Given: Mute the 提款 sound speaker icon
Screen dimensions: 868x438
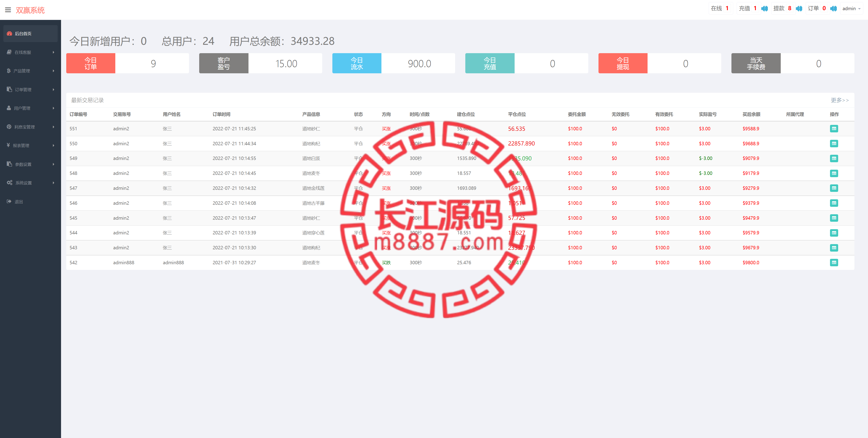Looking at the screenshot, I should [799, 8].
